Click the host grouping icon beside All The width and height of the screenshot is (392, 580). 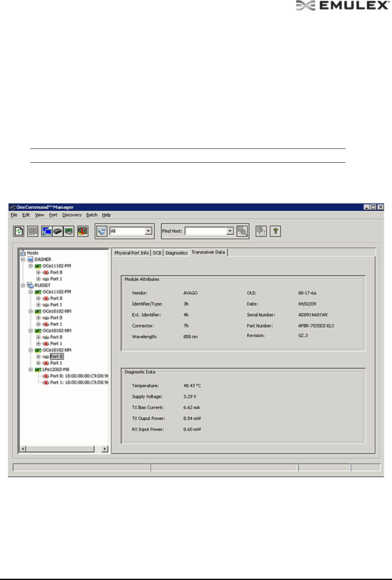click(x=102, y=231)
